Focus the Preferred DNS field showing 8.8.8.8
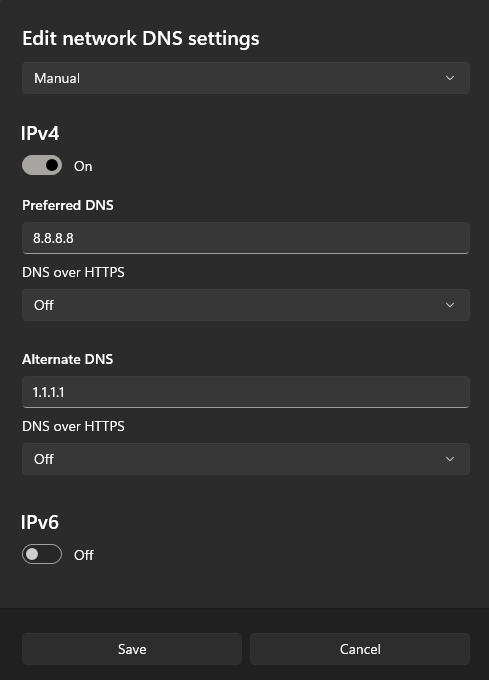The image size is (489, 680). coord(246,238)
